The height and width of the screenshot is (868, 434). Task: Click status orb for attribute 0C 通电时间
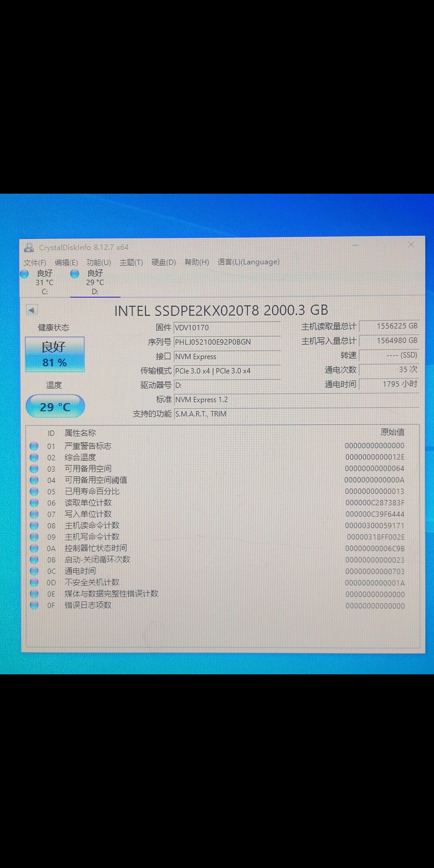(34, 571)
